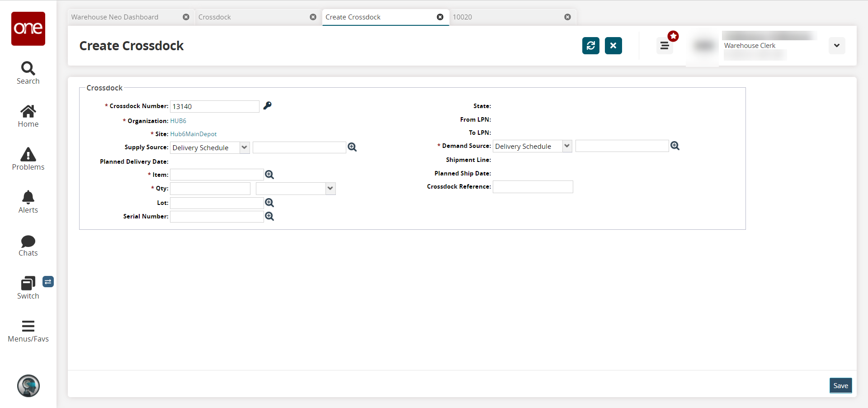Open the Serial Number lookup magnifier

269,216
